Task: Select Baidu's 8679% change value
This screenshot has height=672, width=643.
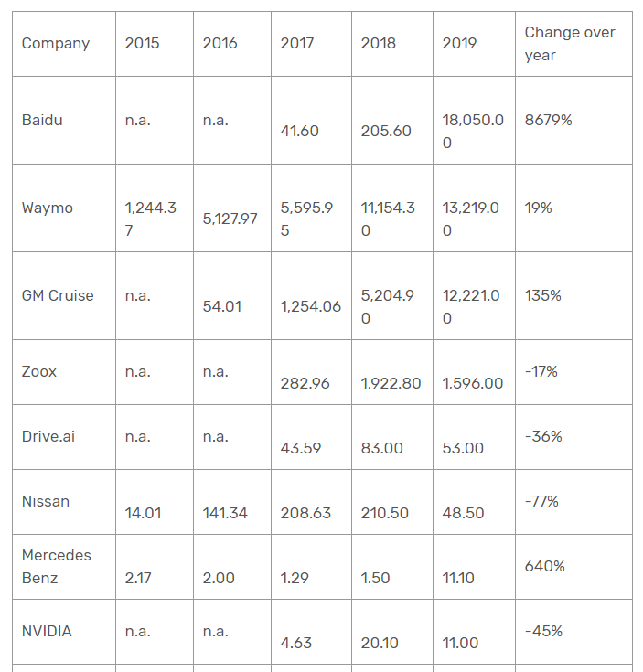Action: click(x=548, y=120)
